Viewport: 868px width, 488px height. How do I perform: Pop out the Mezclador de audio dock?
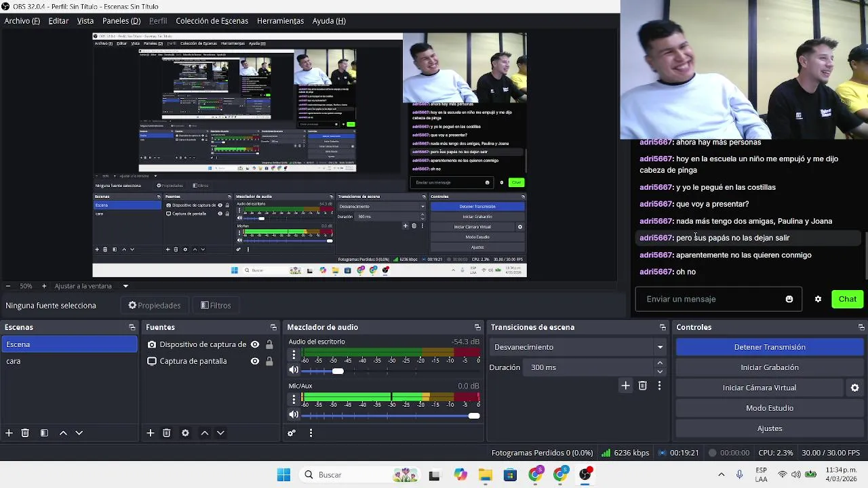pyautogui.click(x=477, y=327)
